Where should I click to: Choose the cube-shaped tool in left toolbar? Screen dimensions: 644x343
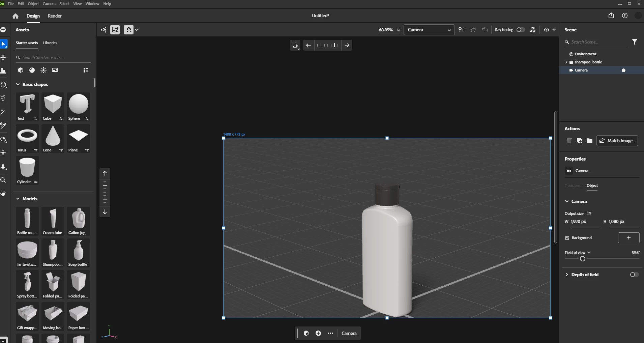tap(3, 85)
